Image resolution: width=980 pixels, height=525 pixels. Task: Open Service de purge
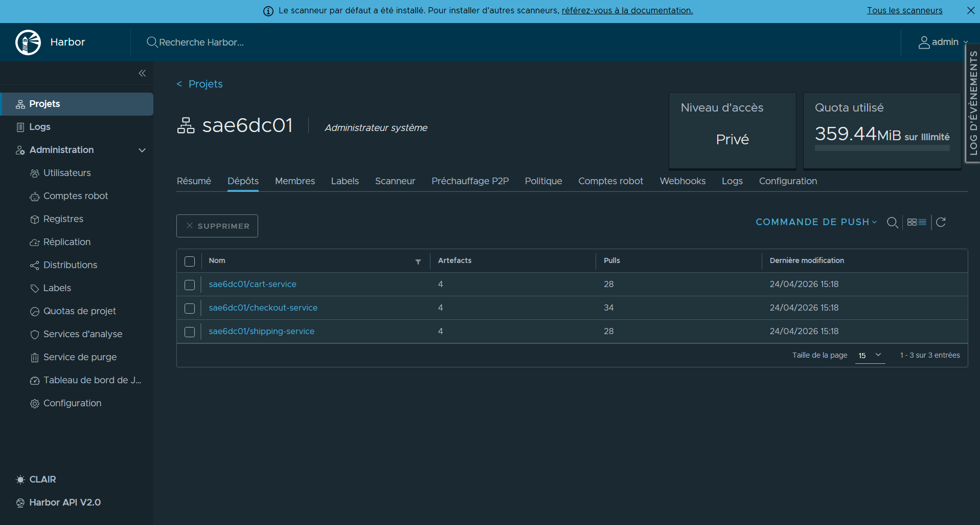80,357
